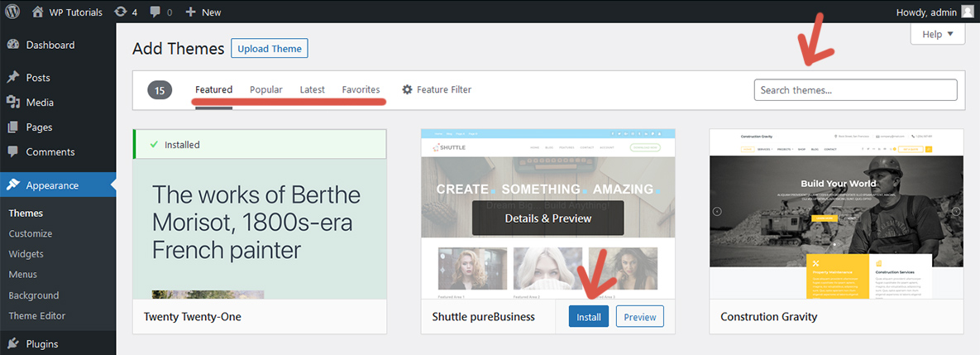Visit the WP Tutorials site home icon

pos(37,12)
